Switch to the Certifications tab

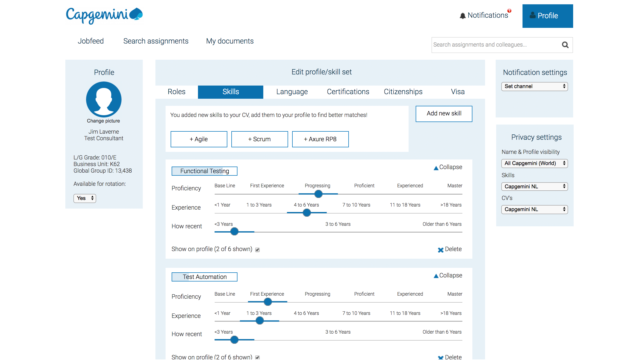pyautogui.click(x=348, y=92)
